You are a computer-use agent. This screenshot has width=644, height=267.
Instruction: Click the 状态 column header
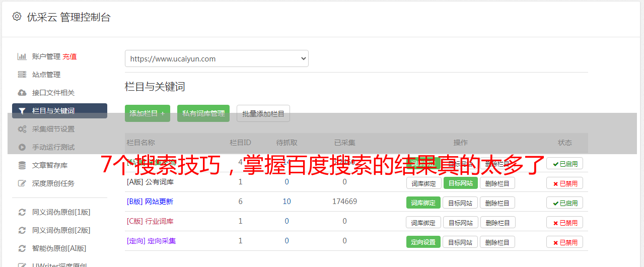click(x=565, y=143)
